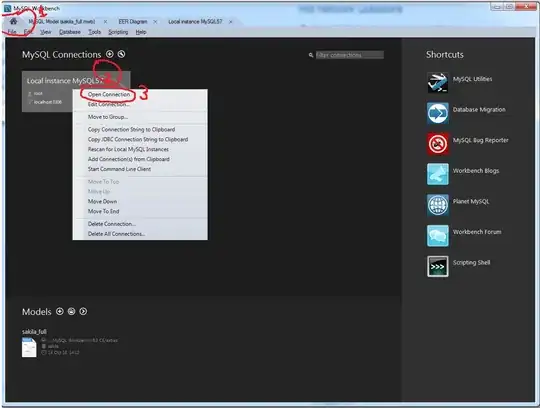Click the Filter connections search field

[350, 55]
